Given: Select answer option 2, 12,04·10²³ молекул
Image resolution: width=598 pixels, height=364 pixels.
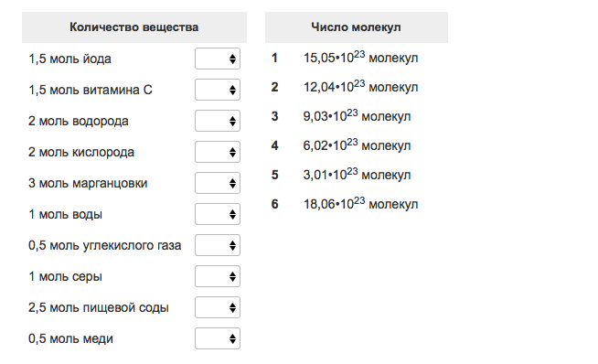Looking at the screenshot, I should click(361, 87).
